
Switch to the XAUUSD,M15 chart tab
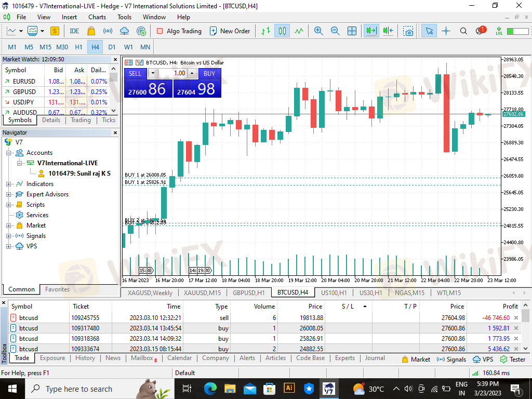pyautogui.click(x=202, y=293)
